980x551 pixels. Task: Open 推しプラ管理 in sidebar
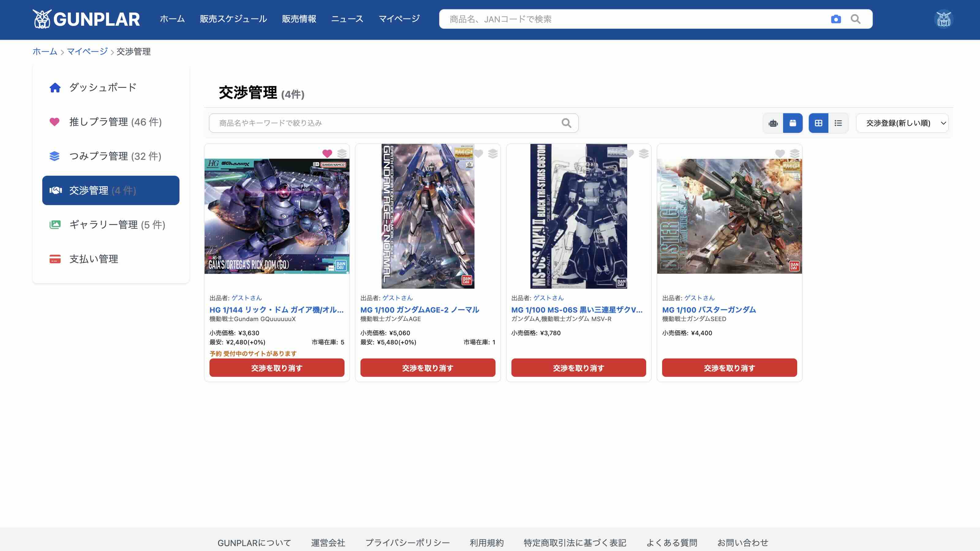(111, 122)
